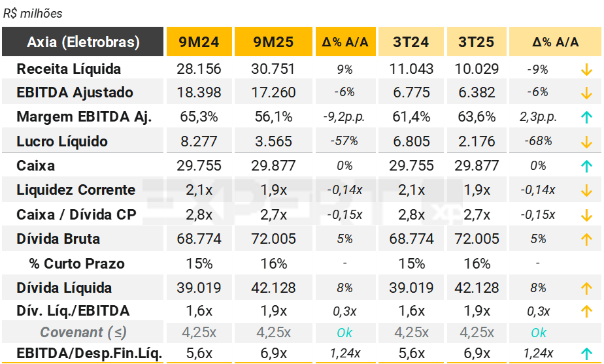Click the down arrow in Receita Líquida row
The width and height of the screenshot is (604, 364).
[586, 69]
